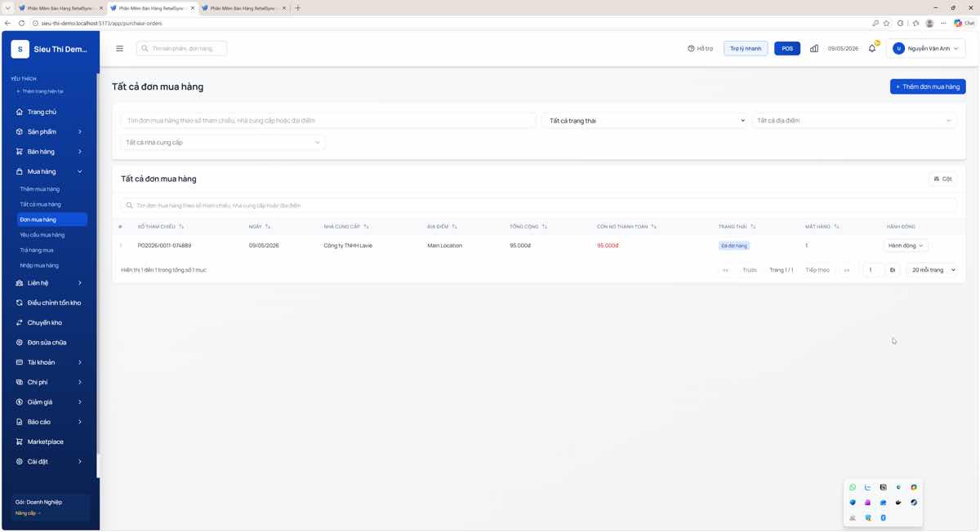
Task: Open the notifications bell icon
Action: click(872, 48)
